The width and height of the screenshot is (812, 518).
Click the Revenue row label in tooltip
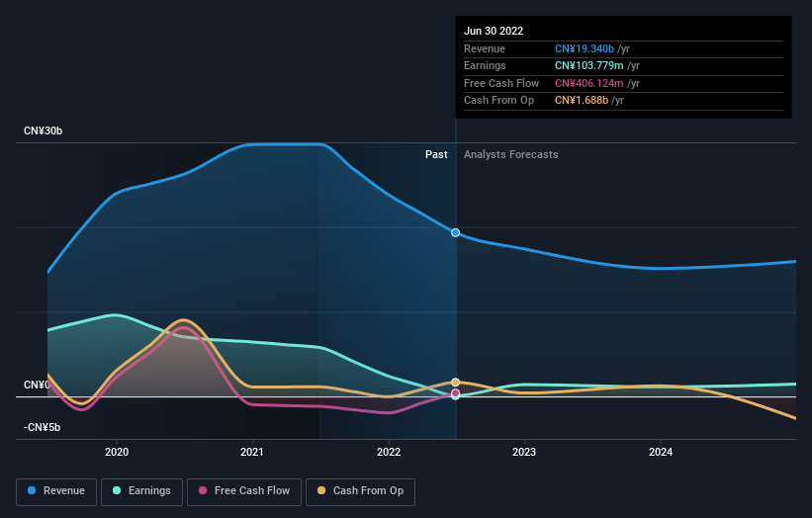point(485,48)
